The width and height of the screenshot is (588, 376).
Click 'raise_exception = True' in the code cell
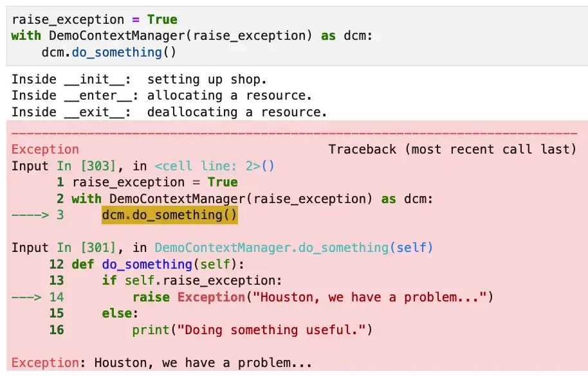95,19
